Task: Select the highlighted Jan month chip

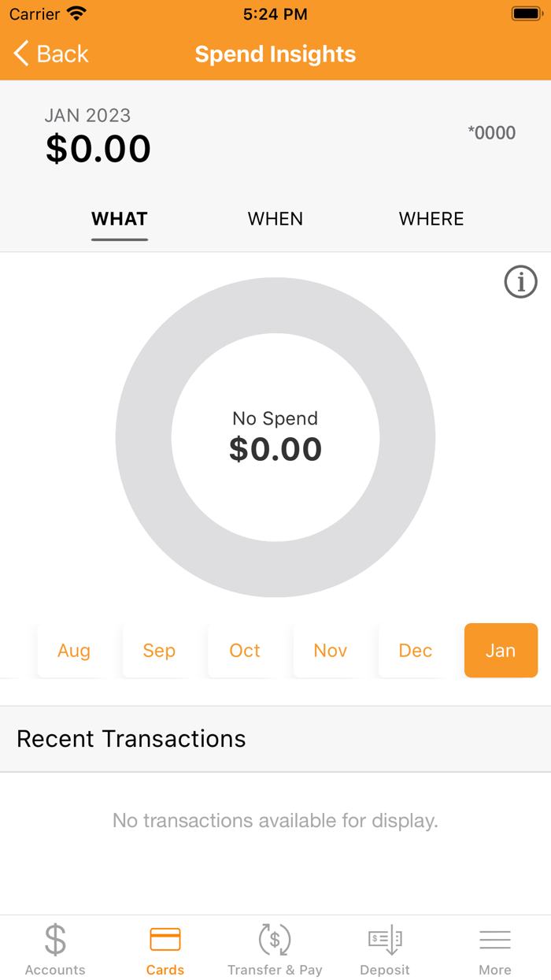Action: pyautogui.click(x=501, y=651)
